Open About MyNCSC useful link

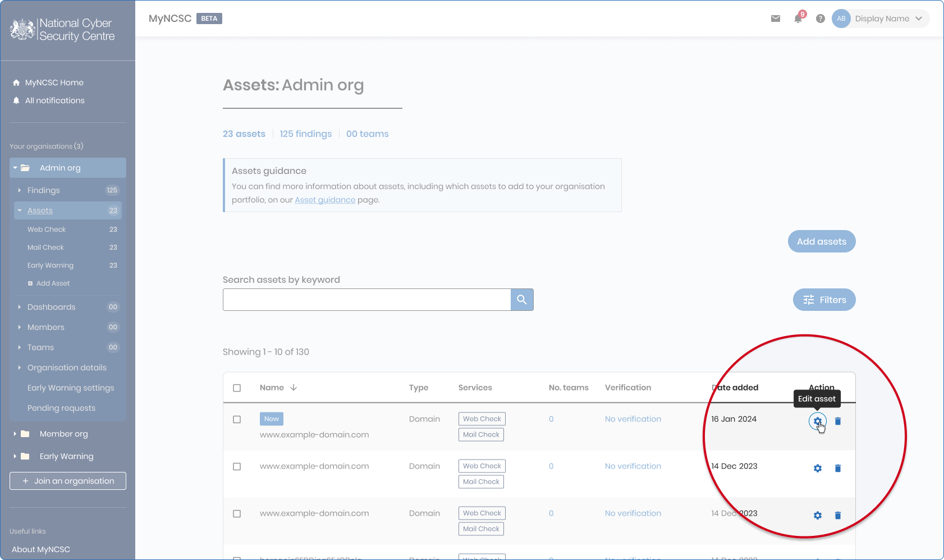[x=41, y=549]
